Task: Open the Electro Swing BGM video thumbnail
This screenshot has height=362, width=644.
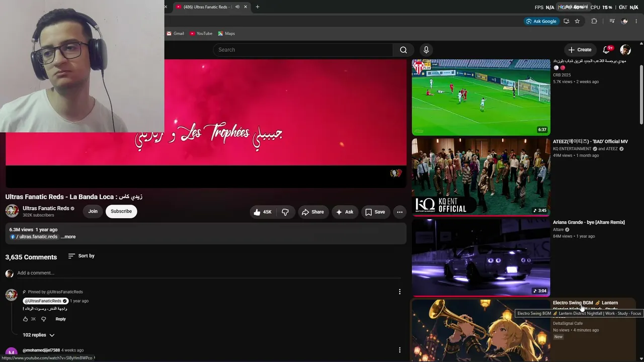Action: (481, 331)
